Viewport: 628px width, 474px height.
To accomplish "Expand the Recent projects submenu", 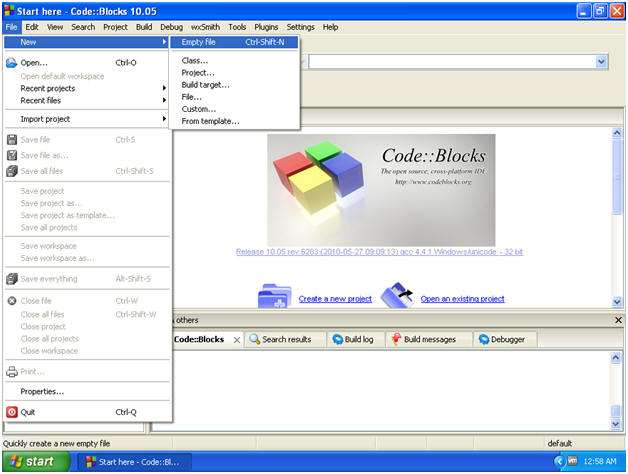I will 86,88.
